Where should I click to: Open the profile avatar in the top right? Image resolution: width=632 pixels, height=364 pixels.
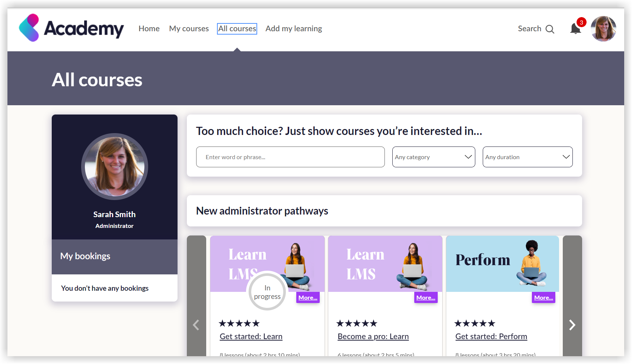click(x=603, y=28)
